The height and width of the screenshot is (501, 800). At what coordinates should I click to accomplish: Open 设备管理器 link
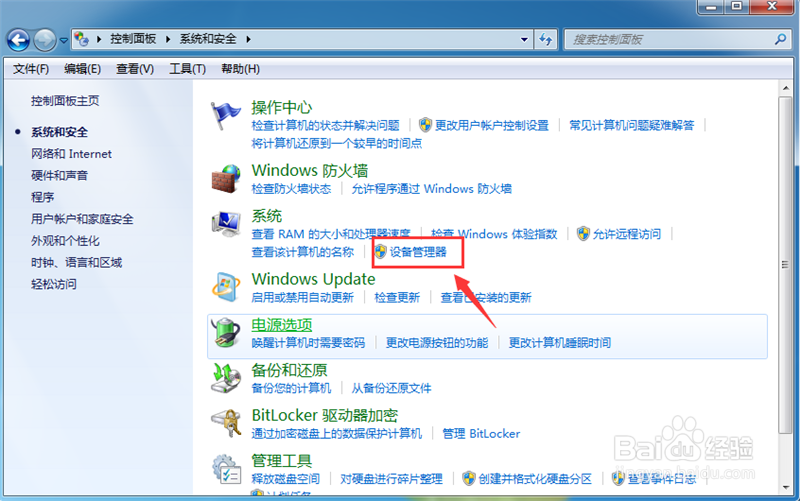click(x=418, y=252)
